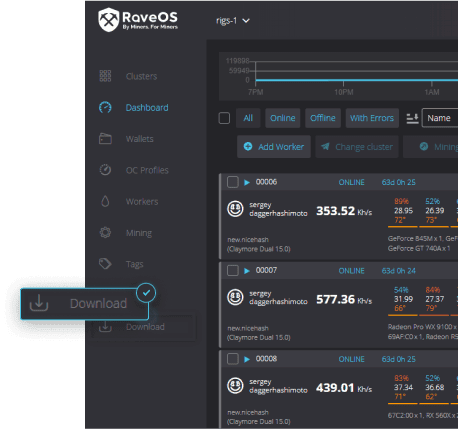Click the Add Worker button

[x=274, y=147]
